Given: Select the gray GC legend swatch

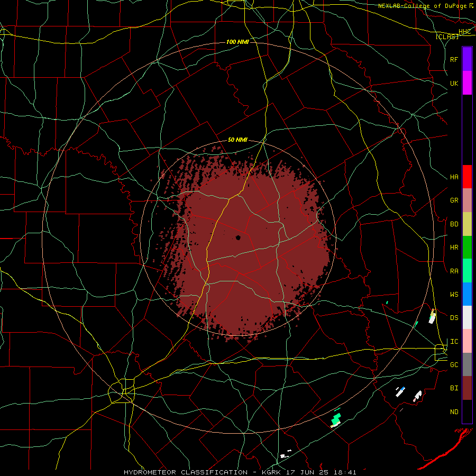Looking at the screenshot, I should click(x=467, y=364).
